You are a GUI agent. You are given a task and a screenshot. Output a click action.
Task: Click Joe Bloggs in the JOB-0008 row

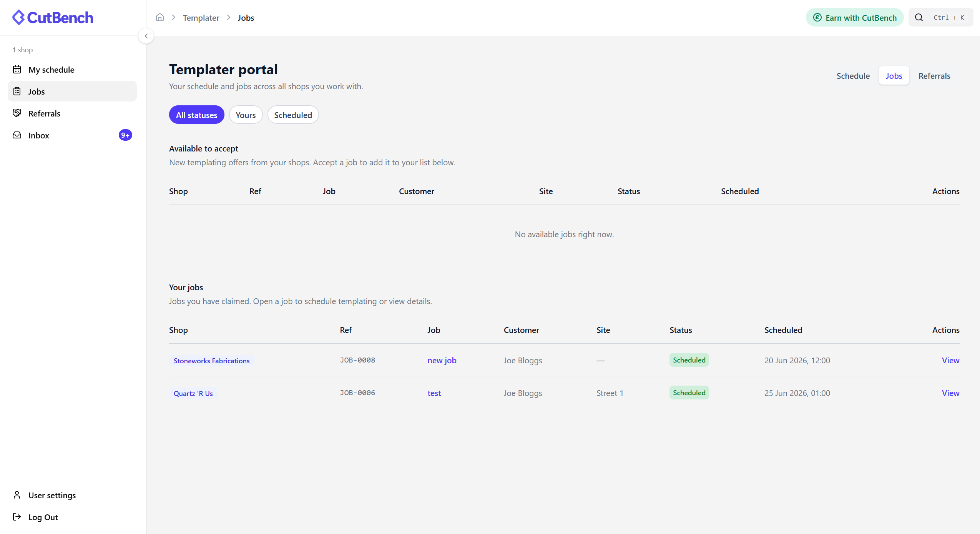click(523, 360)
